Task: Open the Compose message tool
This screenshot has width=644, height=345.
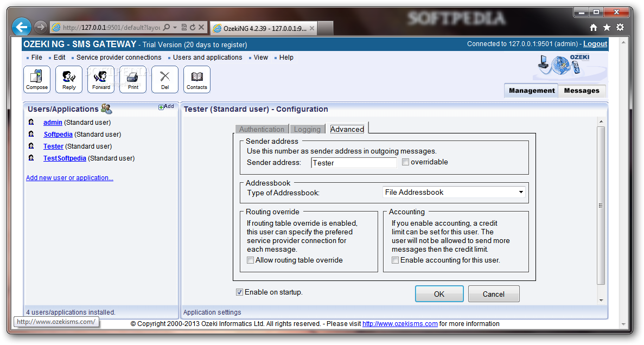Action: coord(37,79)
